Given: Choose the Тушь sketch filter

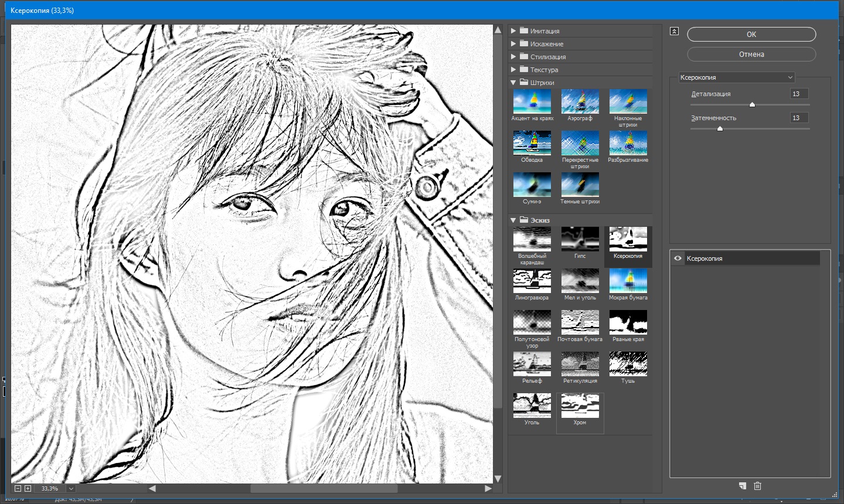Looking at the screenshot, I should [628, 364].
